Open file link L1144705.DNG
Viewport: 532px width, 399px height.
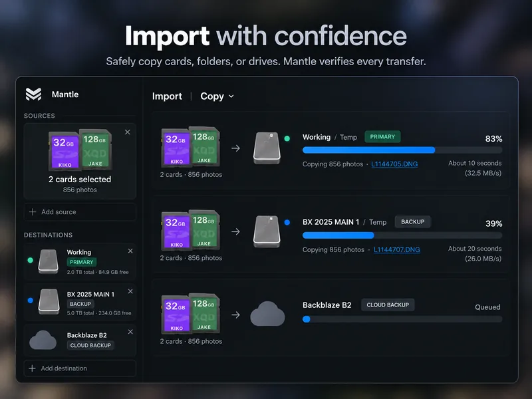pyautogui.click(x=394, y=164)
